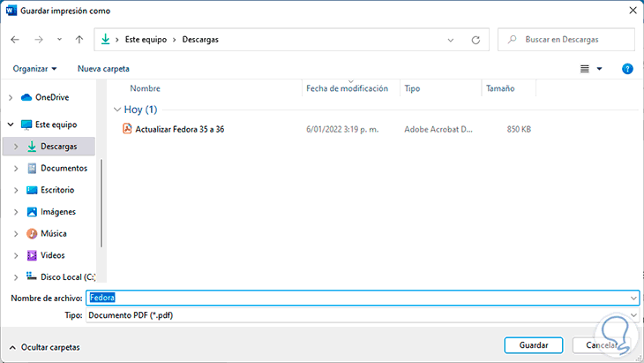
Task: Open Documentos in the sidebar
Action: [x=64, y=168]
